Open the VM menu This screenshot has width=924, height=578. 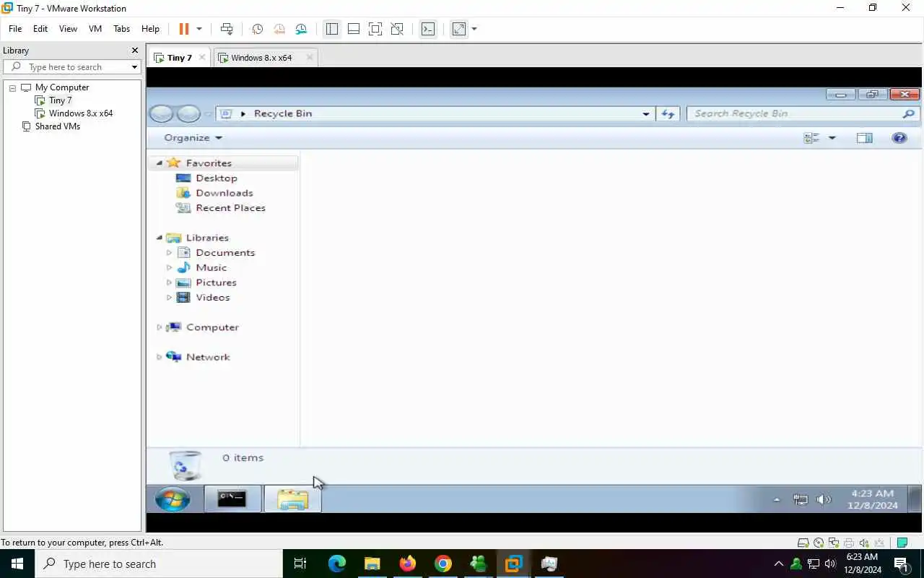point(95,29)
